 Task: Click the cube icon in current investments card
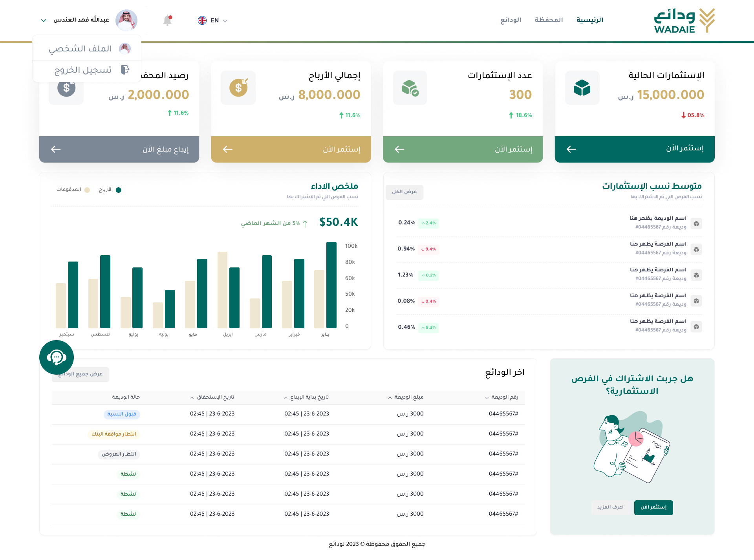coord(582,88)
